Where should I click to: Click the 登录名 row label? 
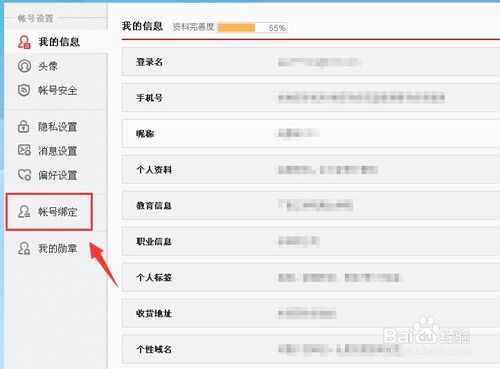[x=149, y=62]
